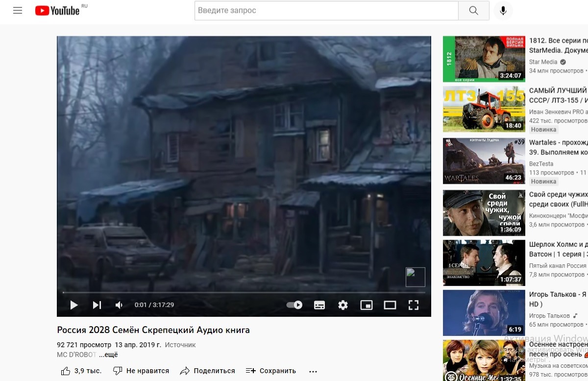Open the hamburger guide menu
This screenshot has width=588, height=381.
(18, 10)
